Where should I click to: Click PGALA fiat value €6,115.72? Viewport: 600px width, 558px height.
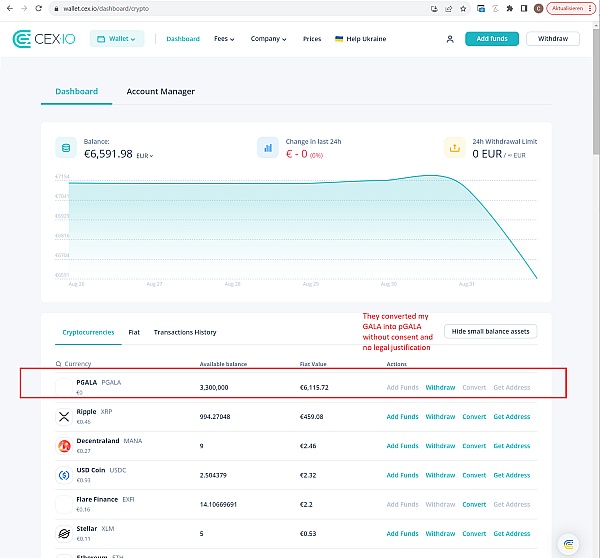pos(314,388)
